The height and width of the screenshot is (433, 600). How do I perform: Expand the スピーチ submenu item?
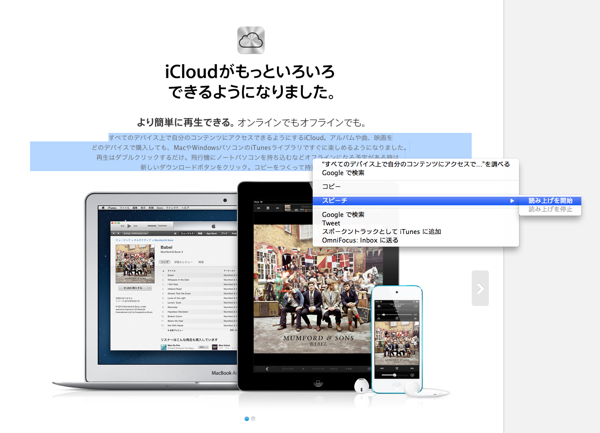click(x=416, y=200)
